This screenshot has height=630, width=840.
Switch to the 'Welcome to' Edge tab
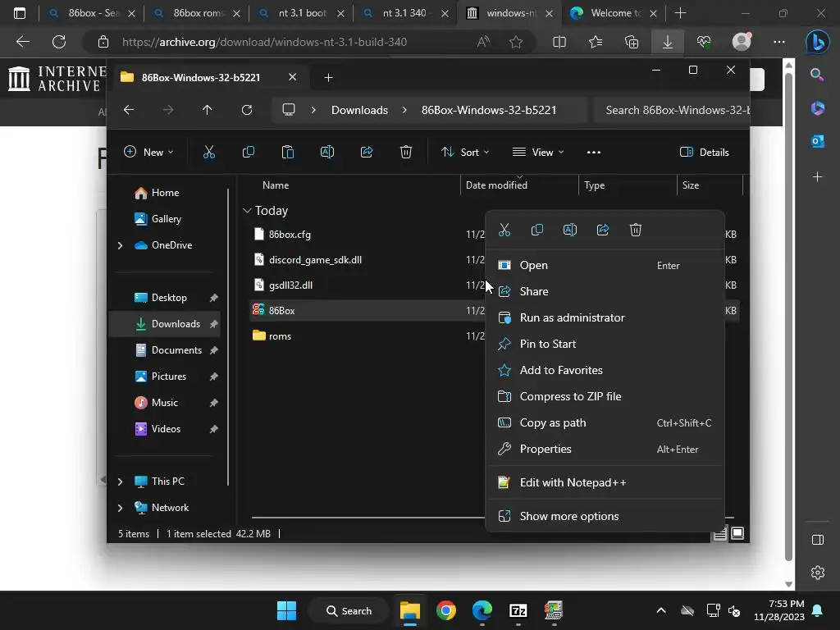(614, 13)
